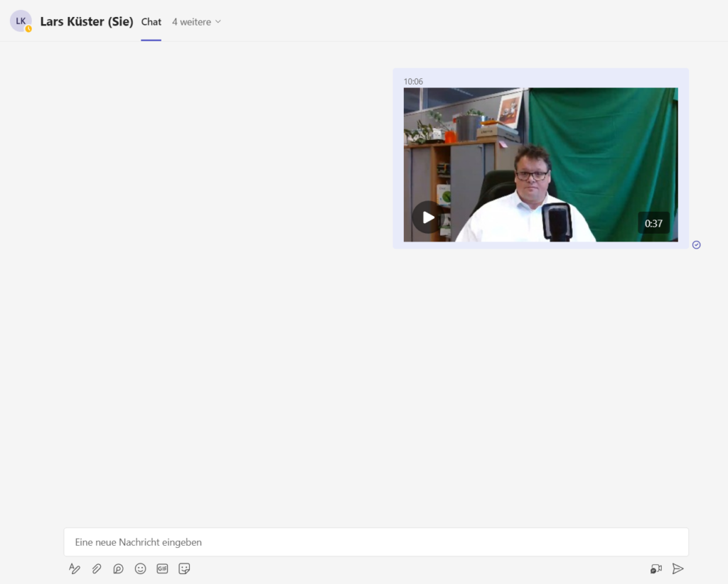Open the sticker picker
This screenshot has width=728, height=584.
184,568
